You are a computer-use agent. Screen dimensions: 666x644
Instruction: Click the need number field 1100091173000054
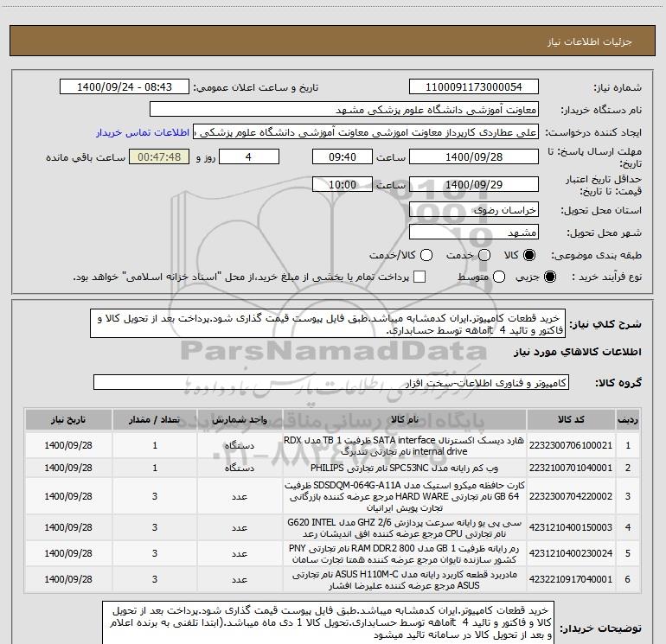(474, 87)
